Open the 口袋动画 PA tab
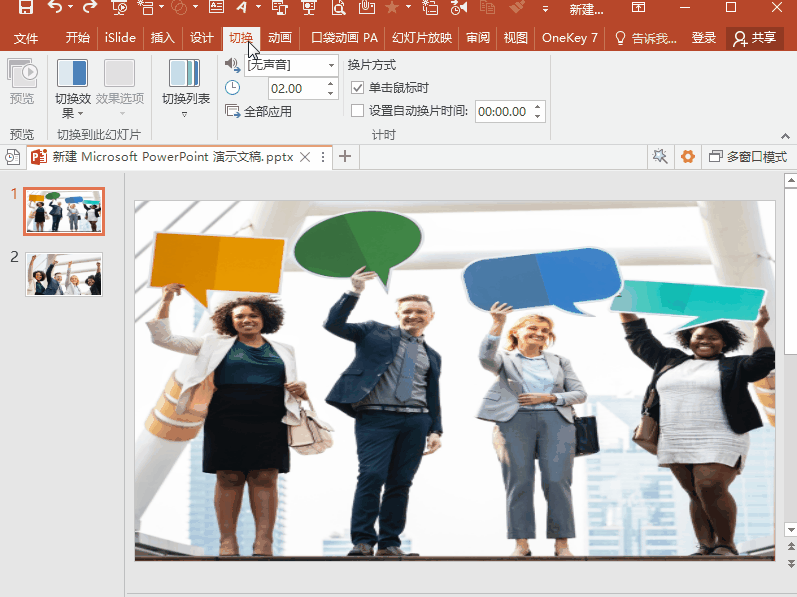Viewport: 797px width, 597px height. pos(344,38)
